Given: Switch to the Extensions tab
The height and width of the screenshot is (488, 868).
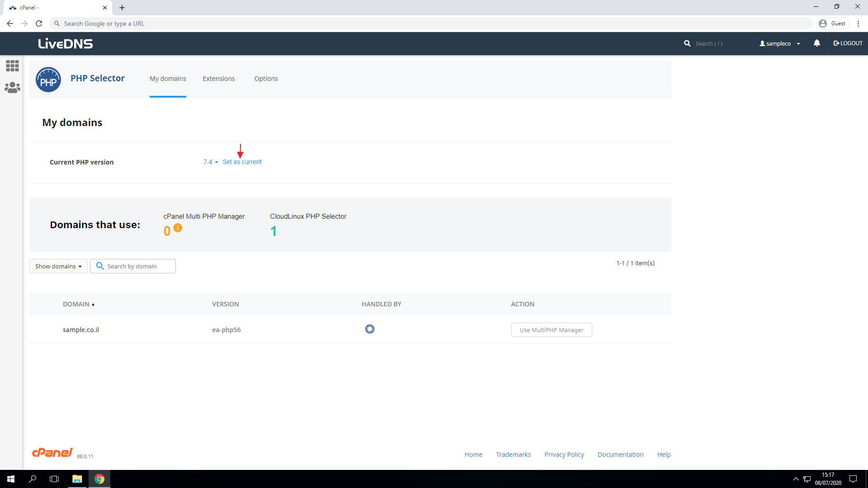Looking at the screenshot, I should (219, 79).
